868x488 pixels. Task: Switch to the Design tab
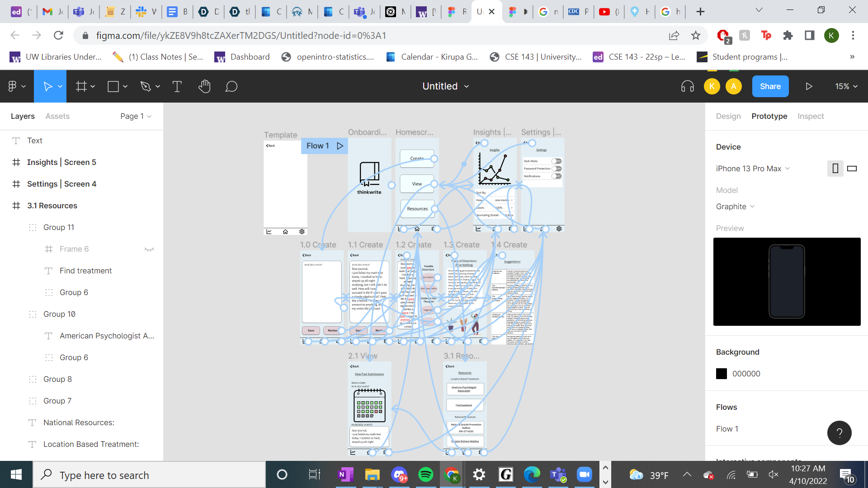click(728, 116)
